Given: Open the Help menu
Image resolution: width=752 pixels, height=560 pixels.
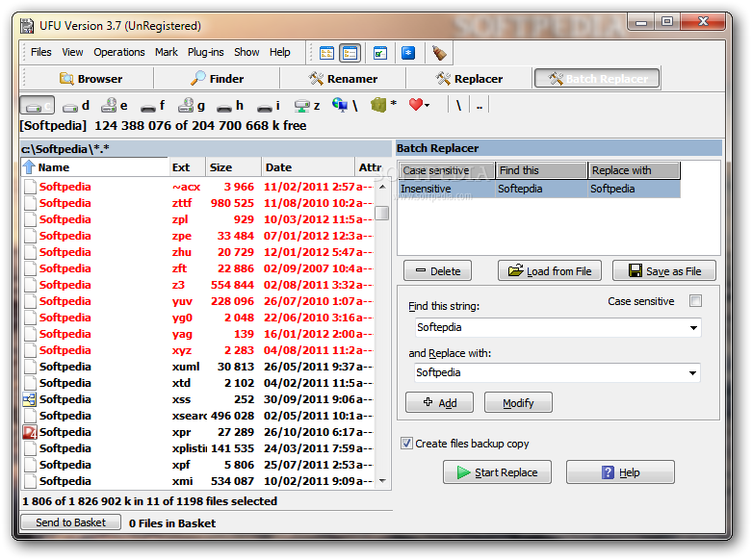Looking at the screenshot, I should point(279,52).
